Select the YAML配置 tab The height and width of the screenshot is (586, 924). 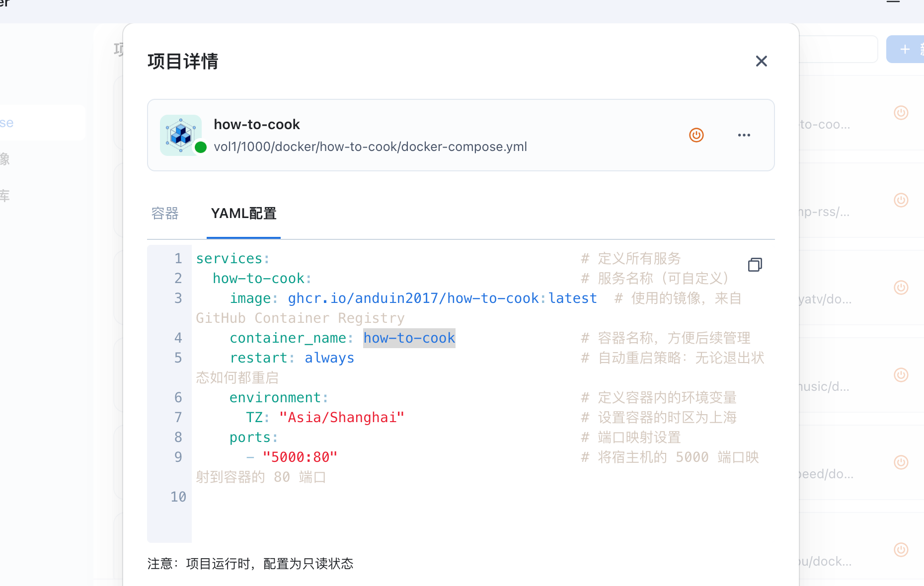coord(243,214)
